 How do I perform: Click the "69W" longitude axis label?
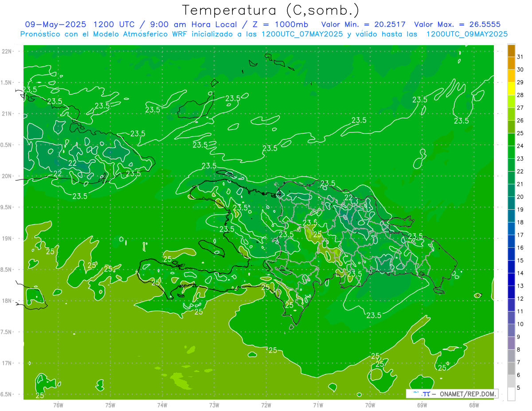[x=422, y=405]
